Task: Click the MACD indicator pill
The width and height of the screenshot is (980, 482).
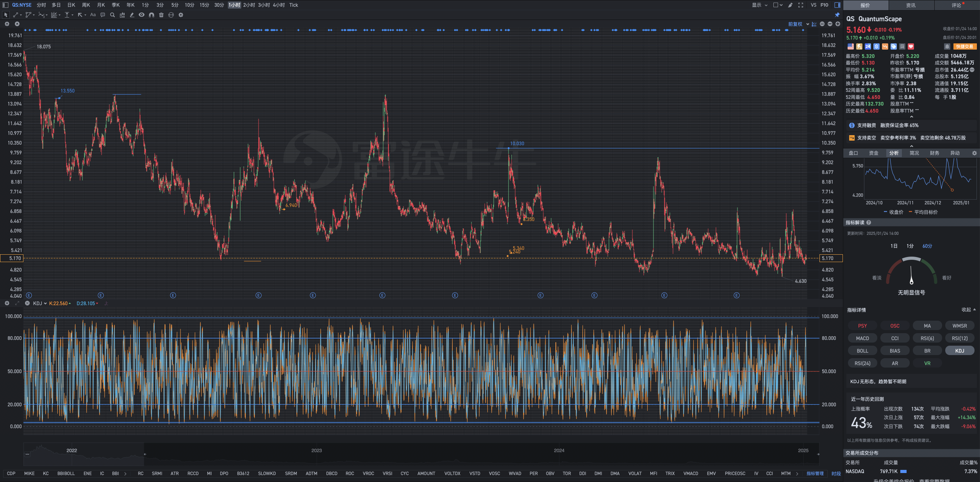Action: (862, 338)
